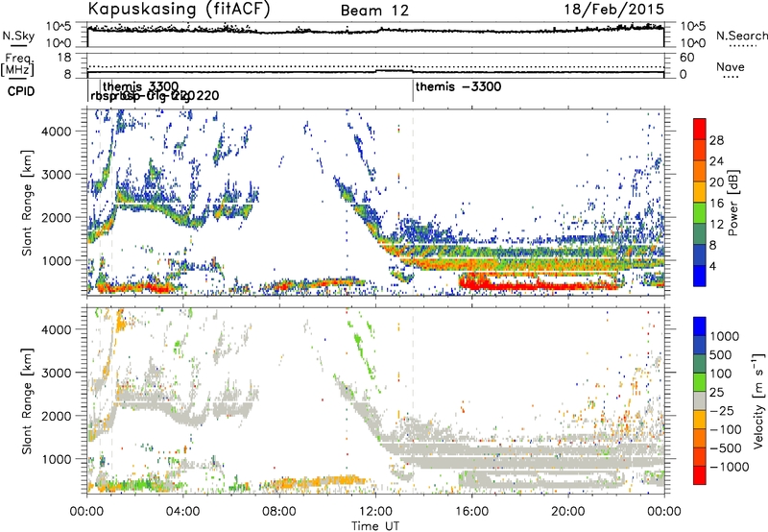The height and width of the screenshot is (532, 768).
Task: Select the 'Freq. [MHz]' axis label
Action: point(17,64)
